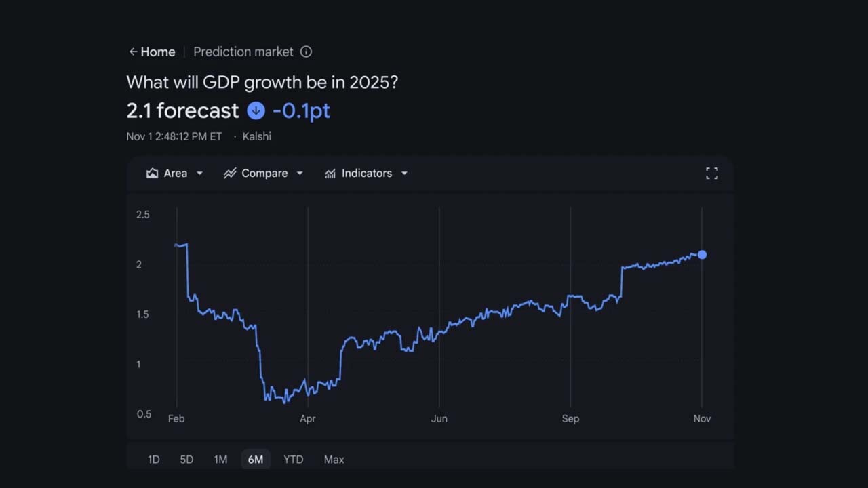Open the Compare dropdown
This screenshot has width=868, height=488.
[x=264, y=173]
